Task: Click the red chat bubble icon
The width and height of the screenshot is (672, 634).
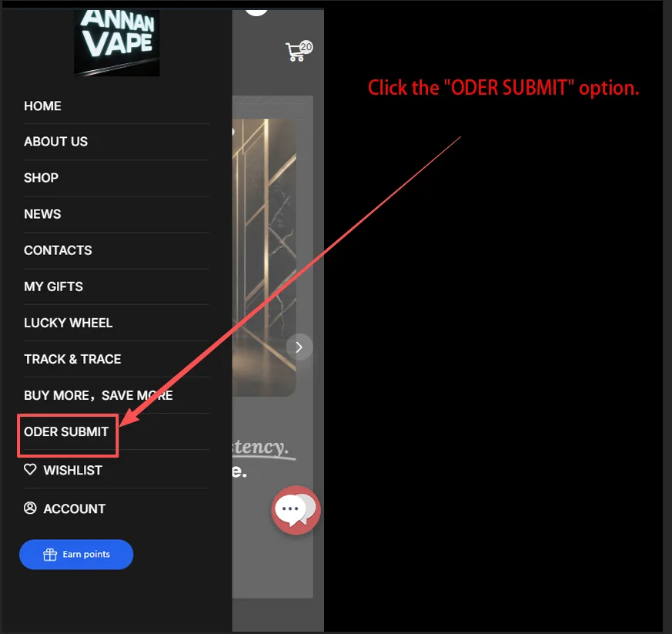Action: click(x=296, y=510)
